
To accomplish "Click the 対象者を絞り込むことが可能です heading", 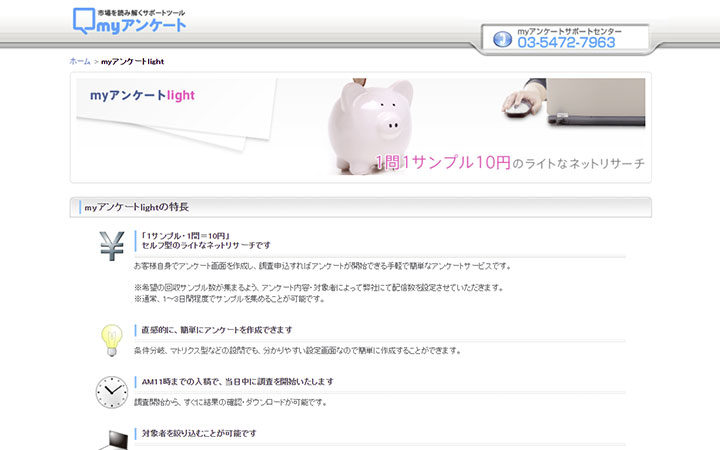I will (x=199, y=433).
